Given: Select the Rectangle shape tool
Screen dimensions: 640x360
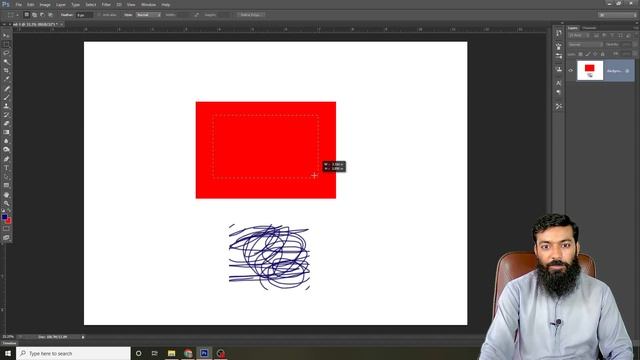Looking at the screenshot, I should (x=6, y=185).
